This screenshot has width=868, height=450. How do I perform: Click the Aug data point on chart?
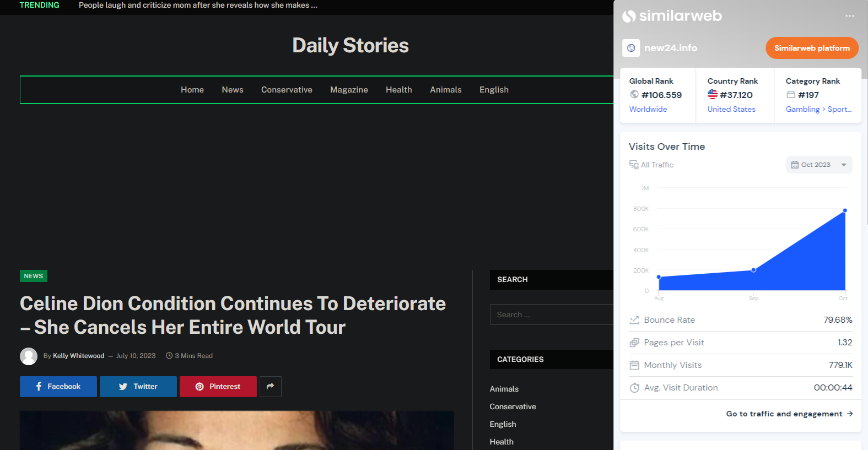659,276
